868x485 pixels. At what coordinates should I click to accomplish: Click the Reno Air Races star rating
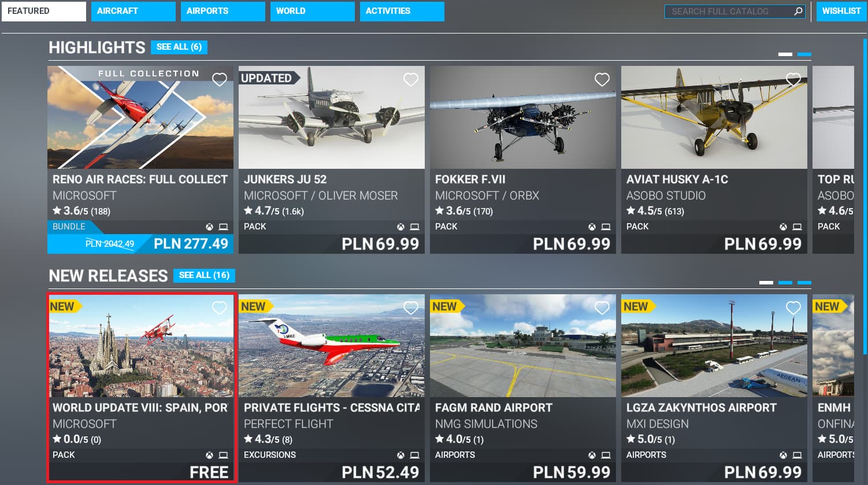[x=81, y=211]
